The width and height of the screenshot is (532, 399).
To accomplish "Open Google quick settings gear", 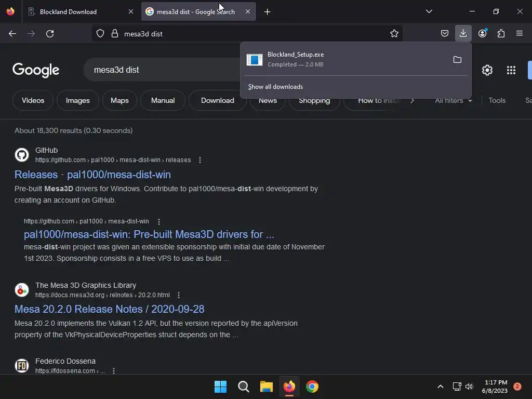I will click(487, 70).
